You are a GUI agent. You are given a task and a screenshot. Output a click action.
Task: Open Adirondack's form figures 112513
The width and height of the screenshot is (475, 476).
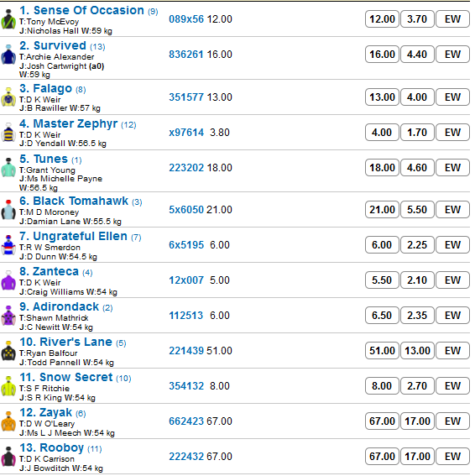pyautogui.click(x=185, y=316)
